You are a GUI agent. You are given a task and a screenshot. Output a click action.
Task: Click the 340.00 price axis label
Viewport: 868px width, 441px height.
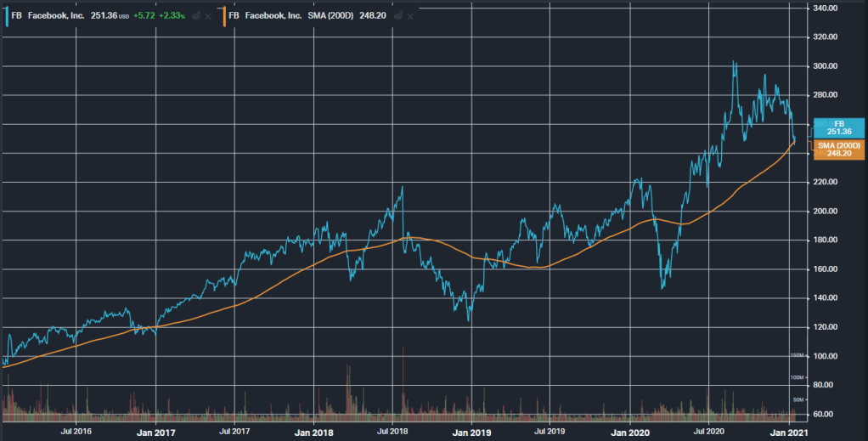[x=826, y=8]
